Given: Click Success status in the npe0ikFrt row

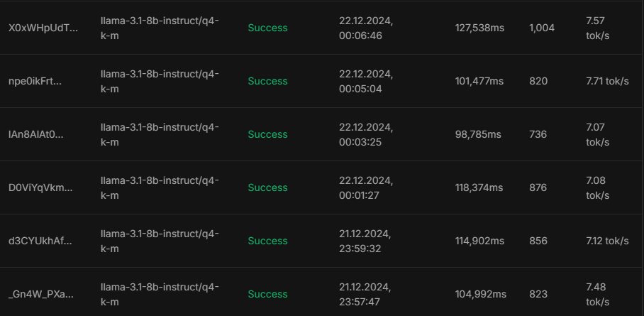Looking at the screenshot, I should (267, 81).
